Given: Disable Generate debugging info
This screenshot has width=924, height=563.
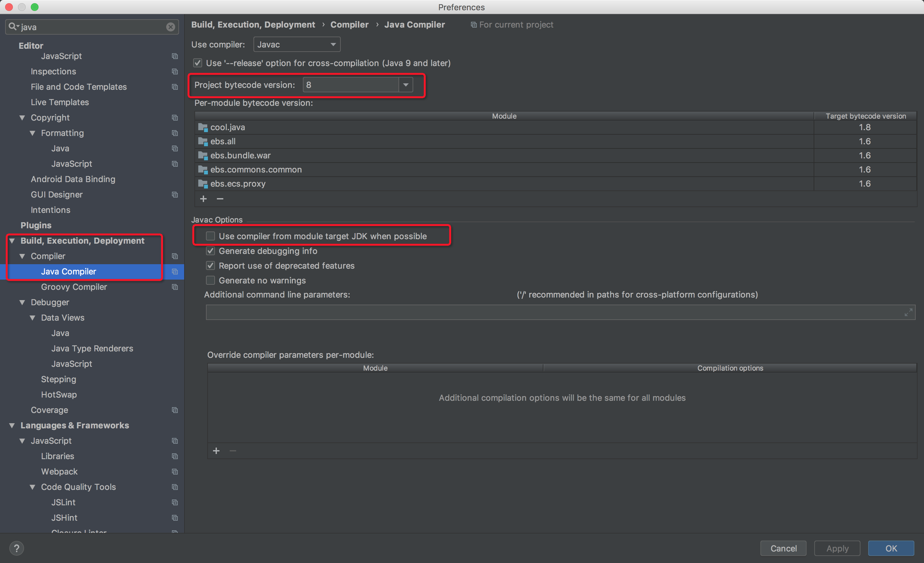Looking at the screenshot, I should pyautogui.click(x=210, y=251).
